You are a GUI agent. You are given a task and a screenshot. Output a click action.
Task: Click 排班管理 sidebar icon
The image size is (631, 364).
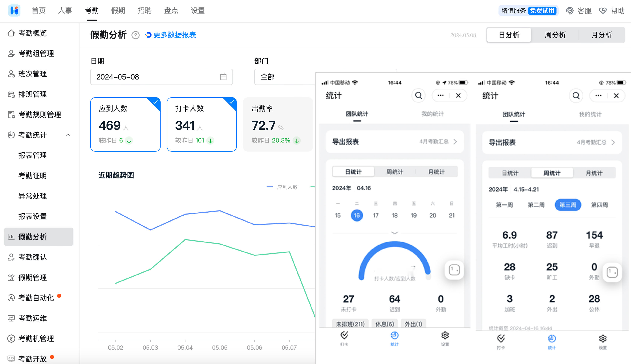tap(11, 94)
